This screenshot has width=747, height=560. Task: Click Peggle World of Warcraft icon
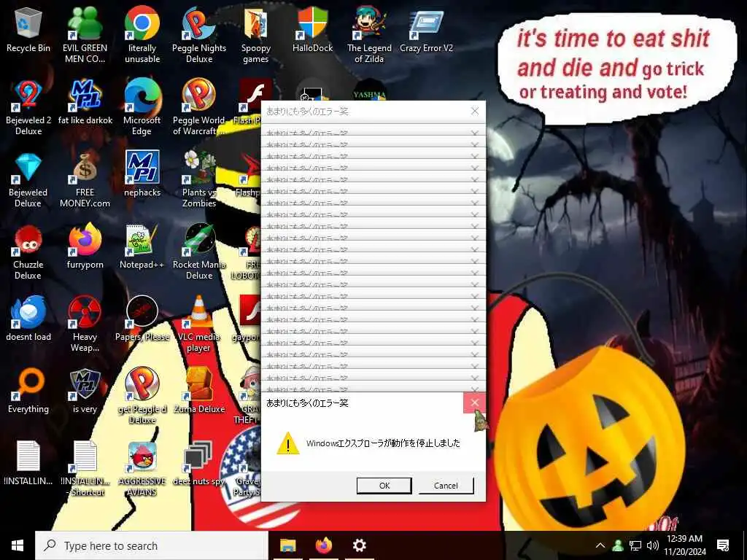(199, 108)
